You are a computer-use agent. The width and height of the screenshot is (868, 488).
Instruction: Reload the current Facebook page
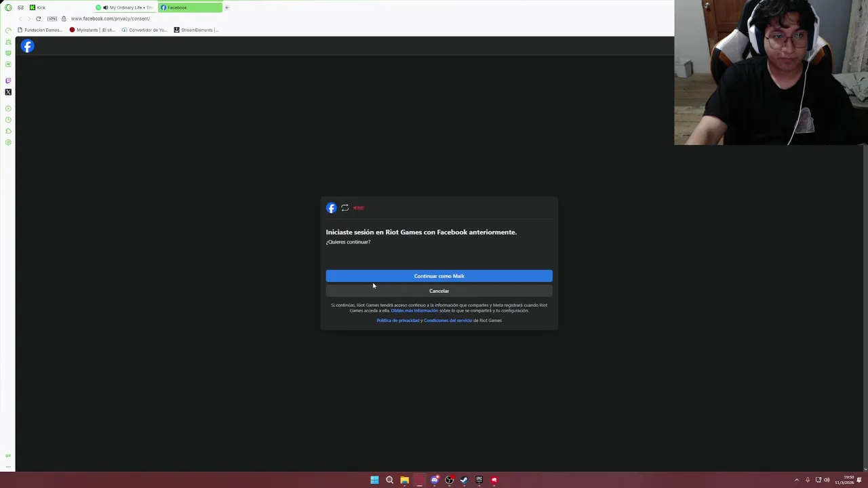[x=39, y=18]
